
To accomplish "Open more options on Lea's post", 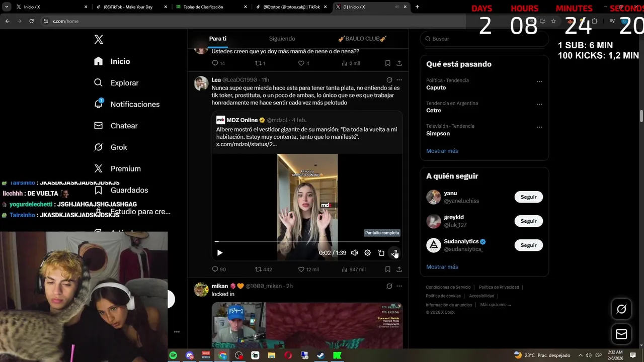I will (x=399, y=80).
